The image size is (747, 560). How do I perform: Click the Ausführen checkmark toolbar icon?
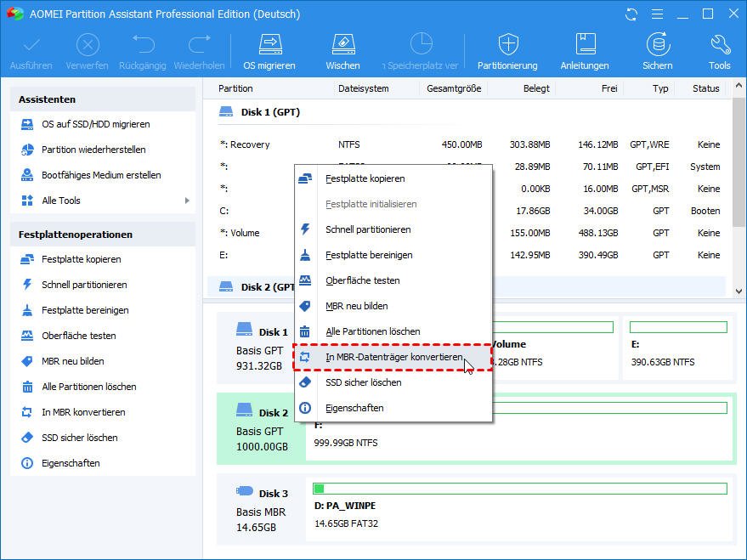click(x=31, y=45)
